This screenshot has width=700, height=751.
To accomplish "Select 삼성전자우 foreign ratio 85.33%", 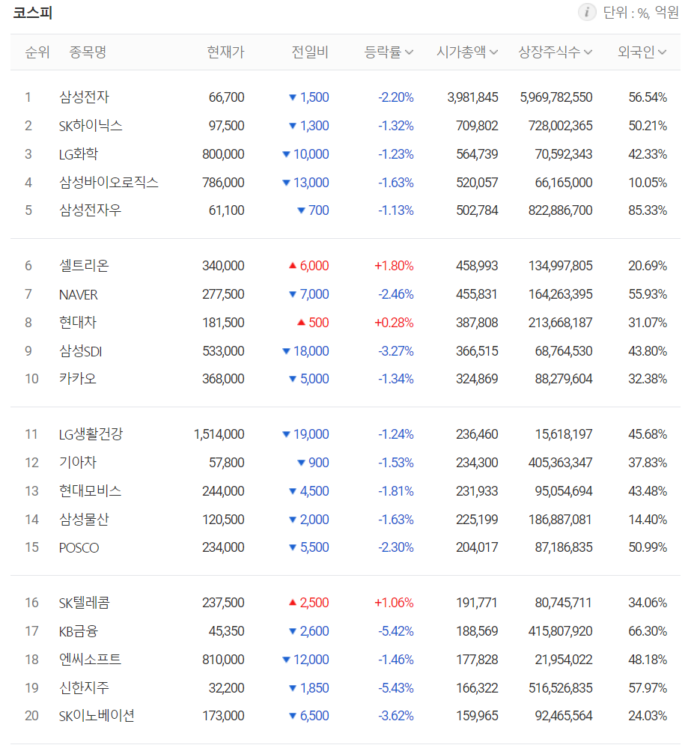I will point(648,210).
